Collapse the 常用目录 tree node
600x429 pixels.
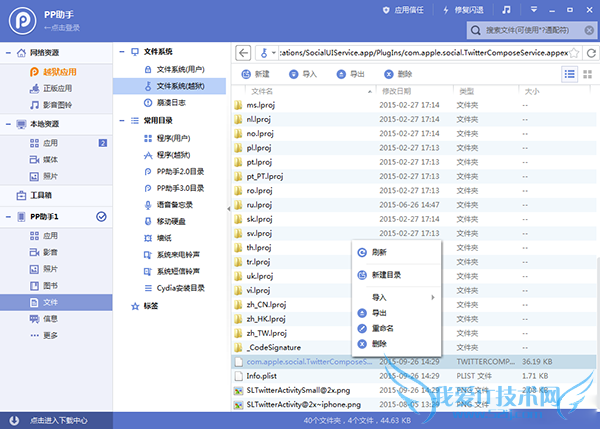[122, 121]
